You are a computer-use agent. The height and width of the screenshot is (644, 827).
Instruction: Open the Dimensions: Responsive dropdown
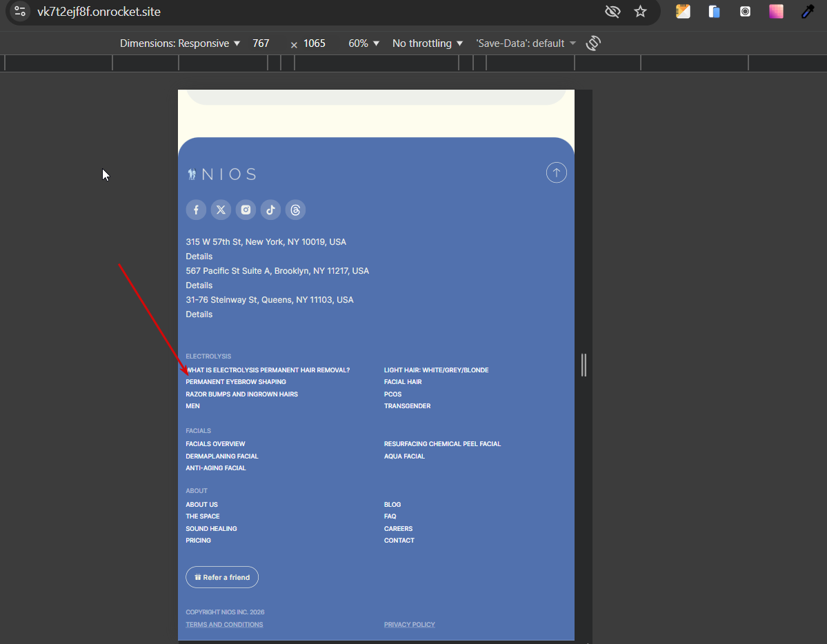click(x=180, y=43)
